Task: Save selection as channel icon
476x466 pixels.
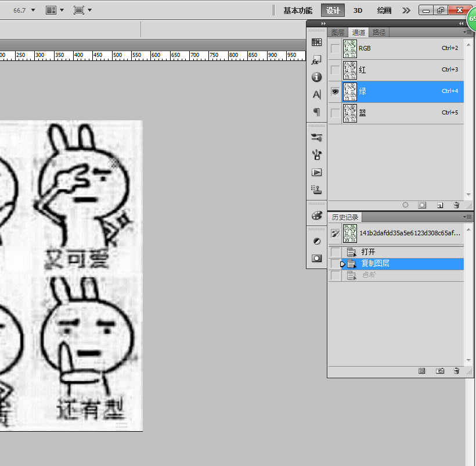Action: (422, 205)
